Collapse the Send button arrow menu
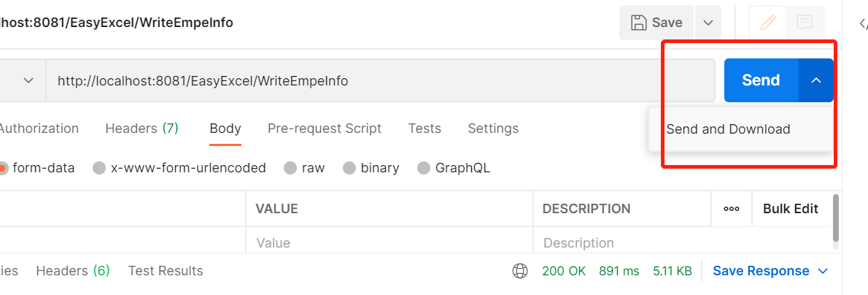The width and height of the screenshot is (868, 295). coord(816,80)
